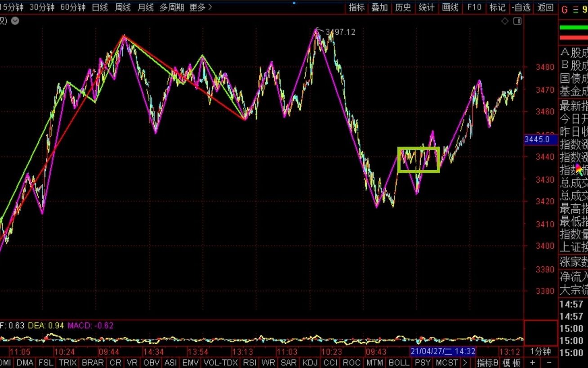Click the 1分钟 period label

point(540,351)
